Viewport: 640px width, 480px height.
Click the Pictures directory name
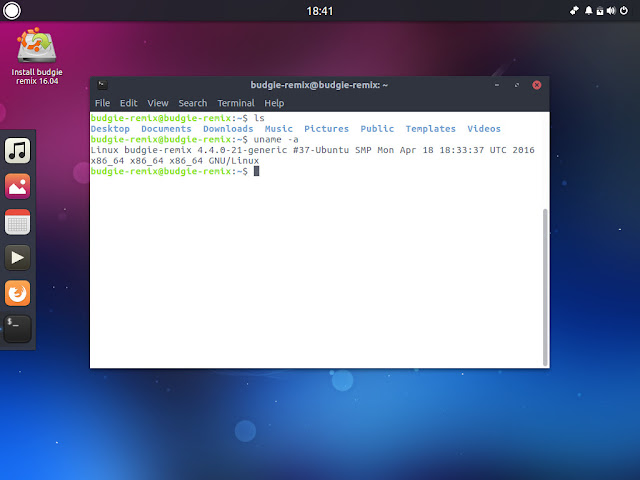[327, 129]
